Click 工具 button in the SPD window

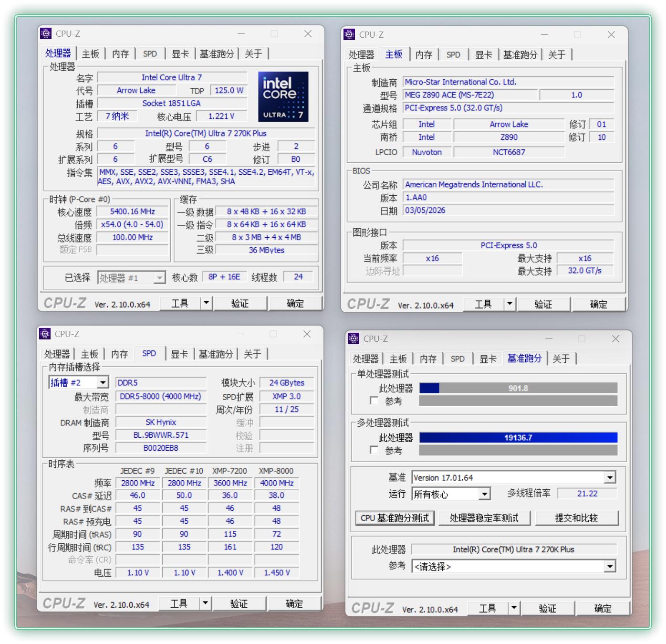click(x=179, y=603)
